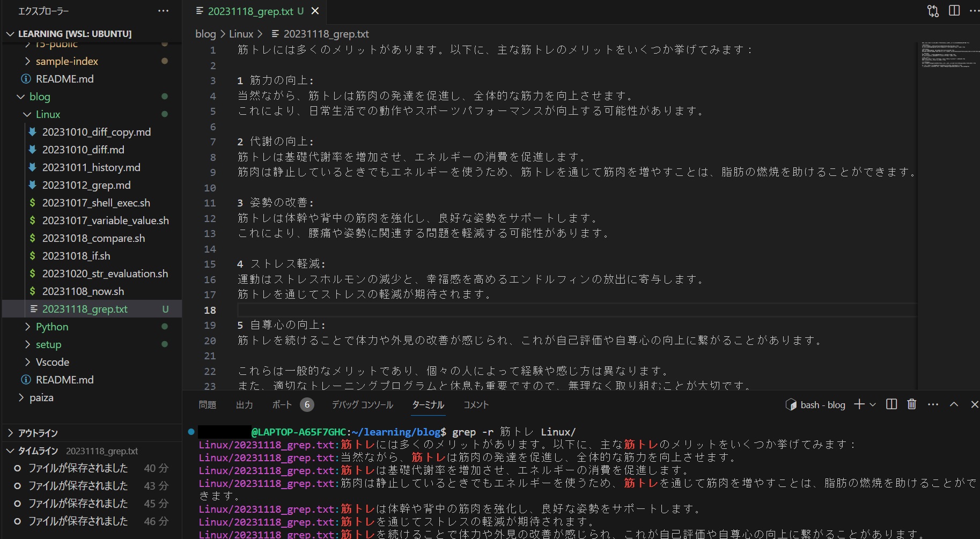The width and height of the screenshot is (980, 539).
Task: Close the terminal panel with the X icon
Action: click(x=974, y=404)
